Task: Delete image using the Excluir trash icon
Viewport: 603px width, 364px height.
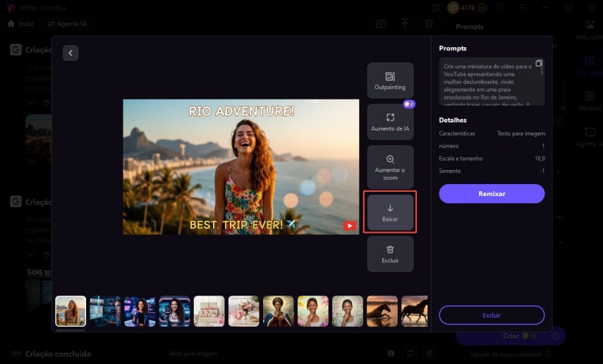Action: pos(390,254)
